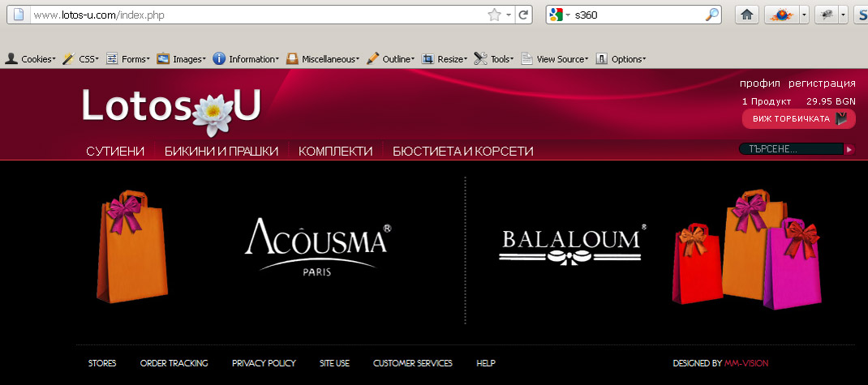868x385 pixels.
Task: Open the HELP footer link
Action: (485, 363)
